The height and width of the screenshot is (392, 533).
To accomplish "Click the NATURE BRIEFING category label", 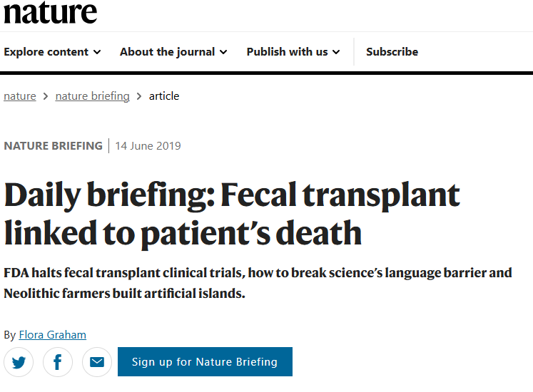I will click(53, 146).
